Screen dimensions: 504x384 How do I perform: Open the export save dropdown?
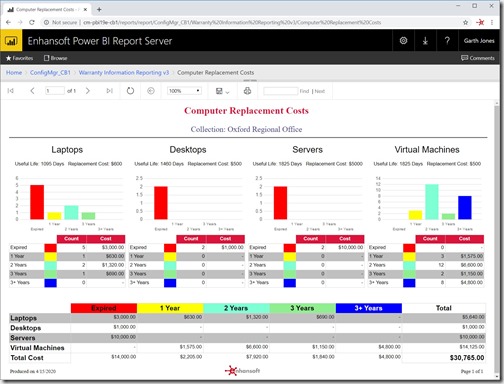tap(222, 91)
